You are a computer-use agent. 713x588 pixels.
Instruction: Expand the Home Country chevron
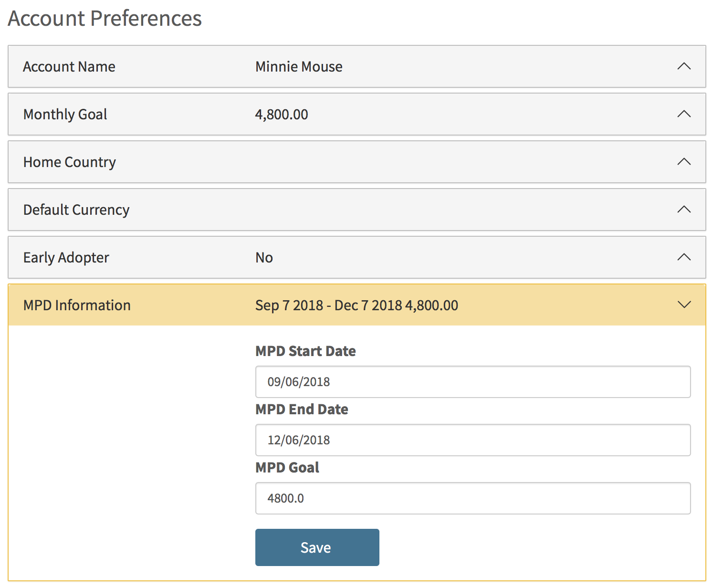tap(684, 162)
